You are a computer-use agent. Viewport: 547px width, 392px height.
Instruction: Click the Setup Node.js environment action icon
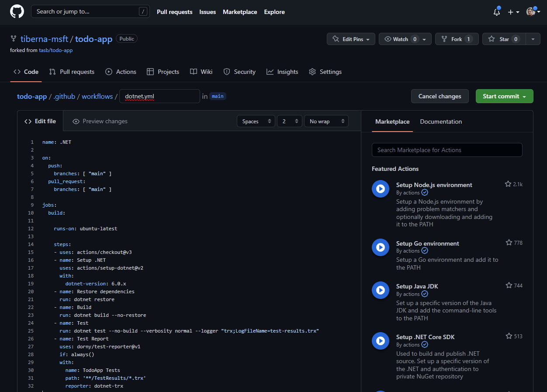pyautogui.click(x=380, y=189)
